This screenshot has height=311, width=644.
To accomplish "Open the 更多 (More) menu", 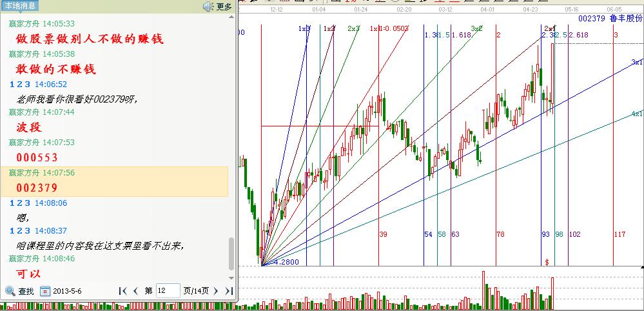I will [224, 6].
